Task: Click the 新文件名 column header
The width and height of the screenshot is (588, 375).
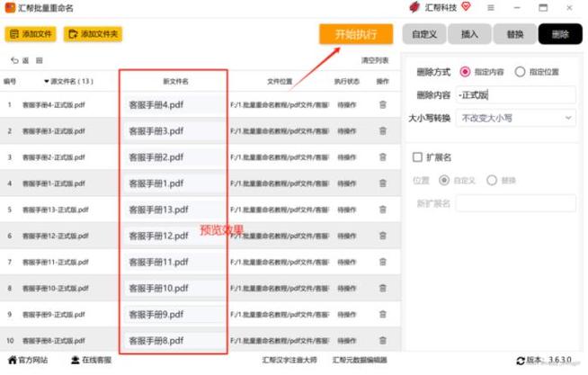Action: [175, 81]
